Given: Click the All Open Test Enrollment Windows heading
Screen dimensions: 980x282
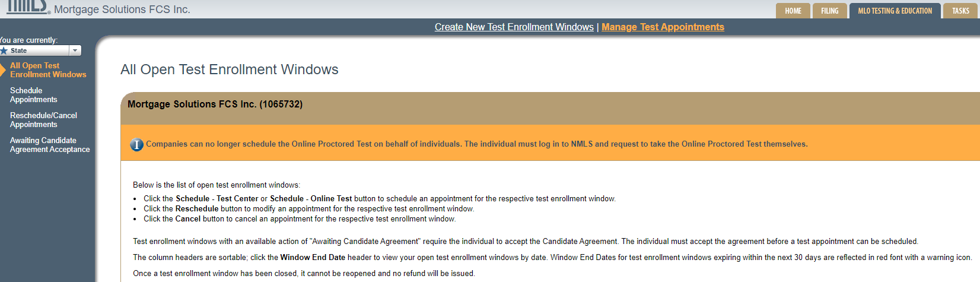Looking at the screenshot, I should click(229, 69).
